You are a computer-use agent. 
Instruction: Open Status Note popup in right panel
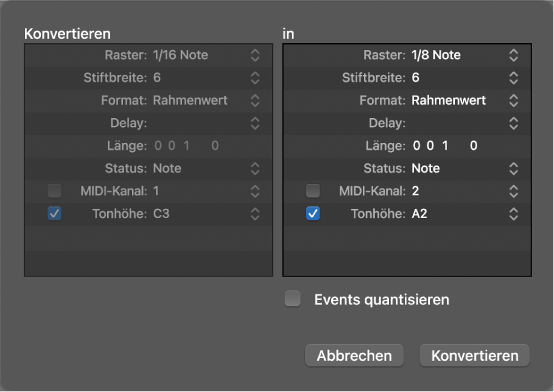(513, 169)
